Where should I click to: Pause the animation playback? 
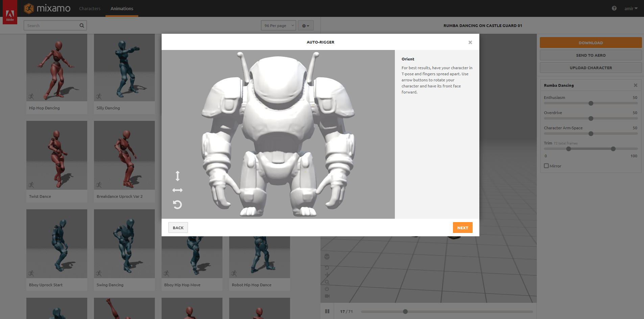point(327,311)
